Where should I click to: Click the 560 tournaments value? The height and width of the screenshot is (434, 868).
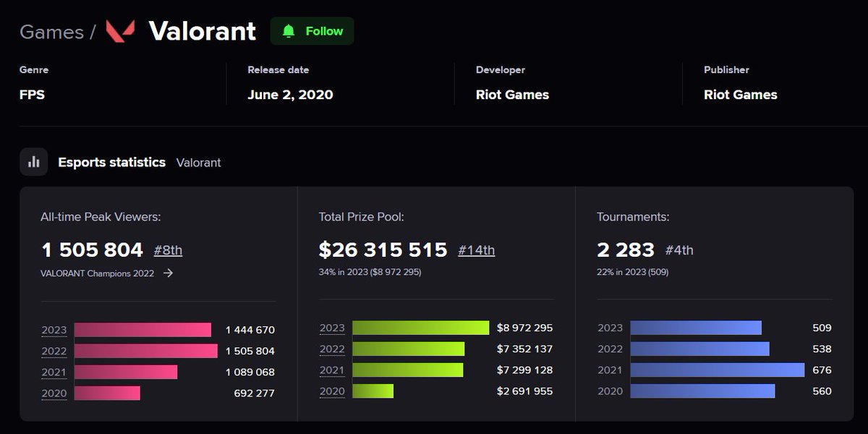point(822,391)
